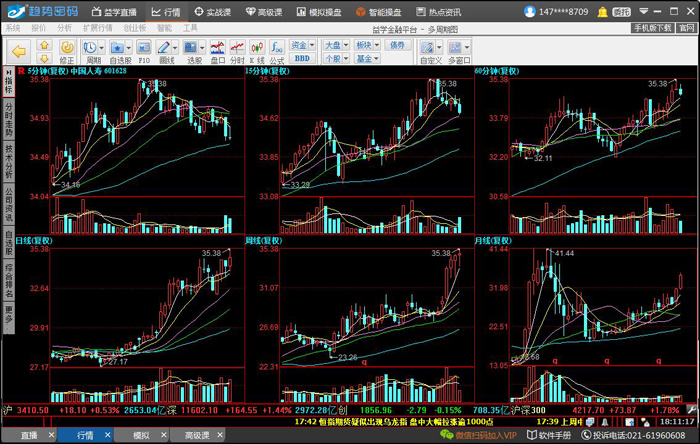Click the 修正 correction icon
The image size is (700, 444).
coord(67,47)
